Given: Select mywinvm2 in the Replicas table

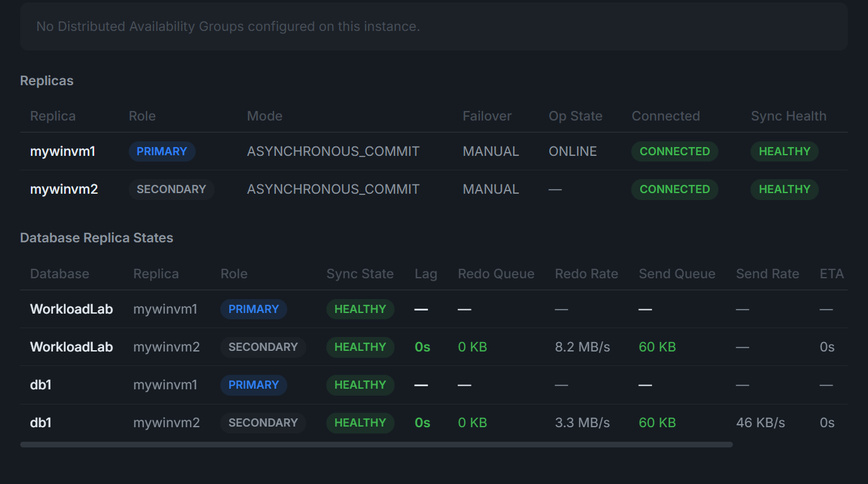Looking at the screenshot, I should coord(64,189).
